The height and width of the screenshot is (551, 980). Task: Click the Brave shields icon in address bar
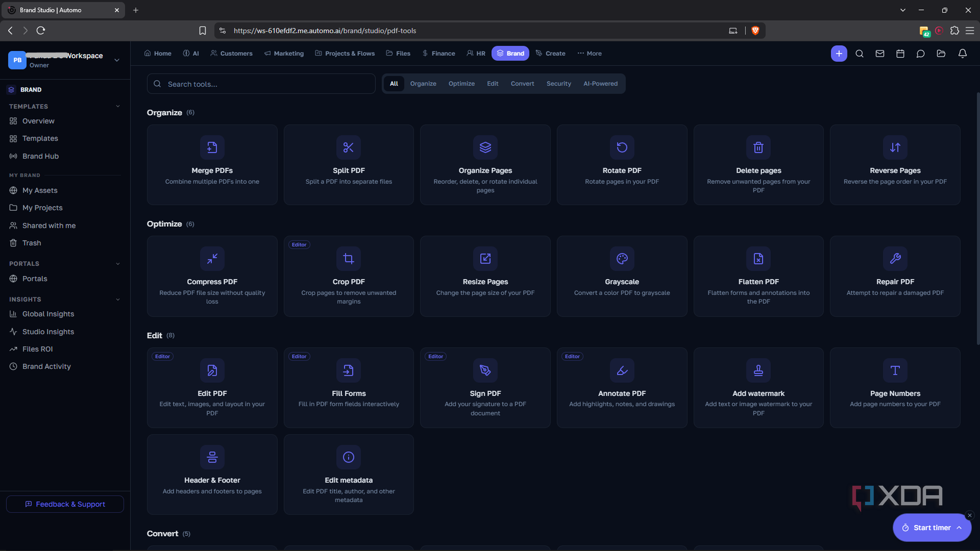[755, 31]
